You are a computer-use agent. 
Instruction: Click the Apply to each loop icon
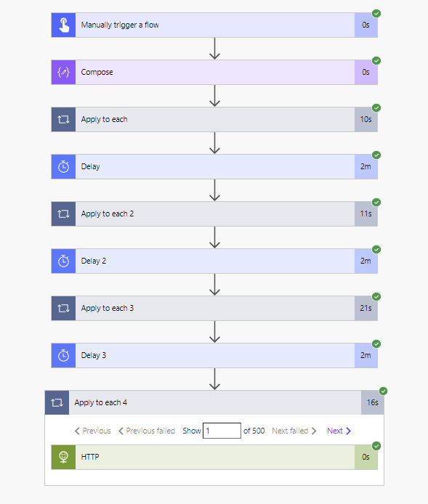coord(63,120)
